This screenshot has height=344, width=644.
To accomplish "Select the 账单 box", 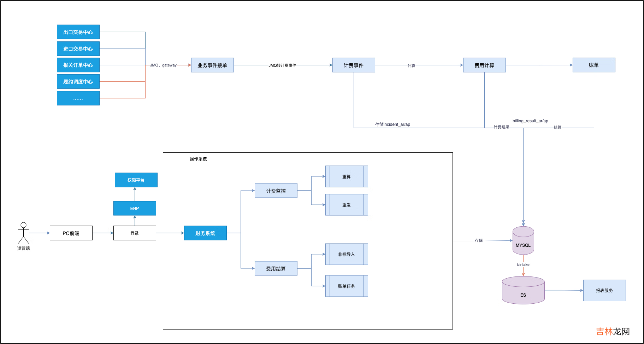I will (594, 65).
